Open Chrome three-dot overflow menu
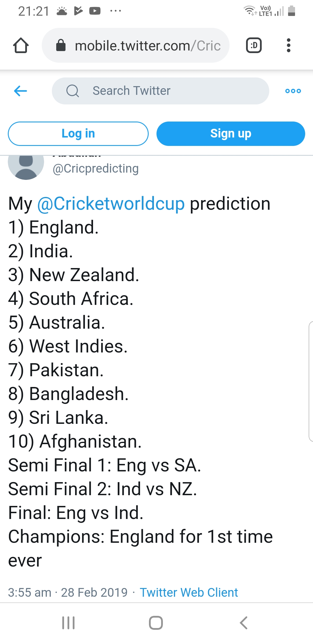Image resolution: width=313 pixels, height=644 pixels. [288, 46]
